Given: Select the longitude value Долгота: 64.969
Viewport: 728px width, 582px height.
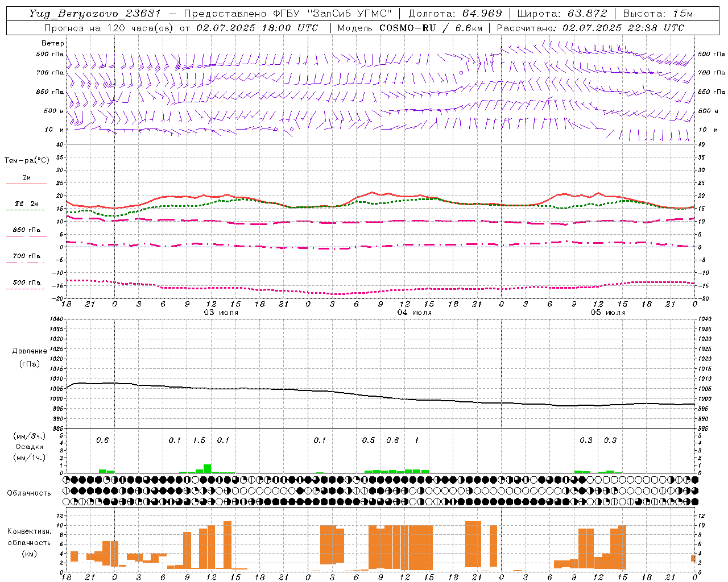Looking at the screenshot, I should coord(455,14).
